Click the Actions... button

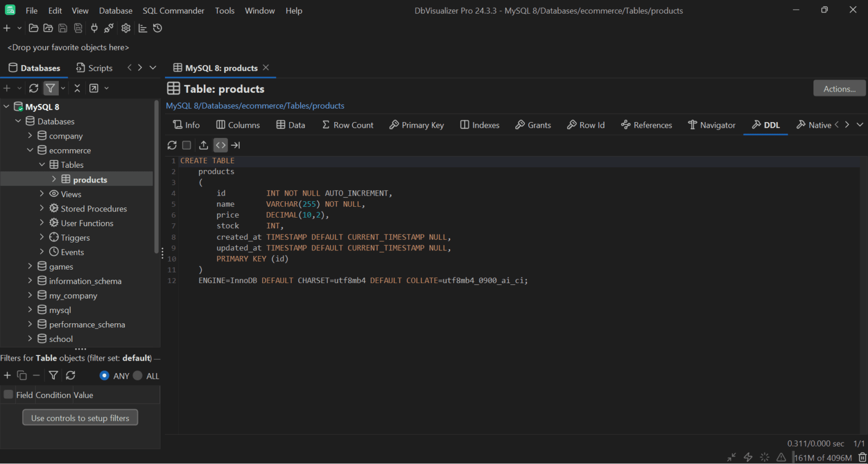[x=839, y=88]
